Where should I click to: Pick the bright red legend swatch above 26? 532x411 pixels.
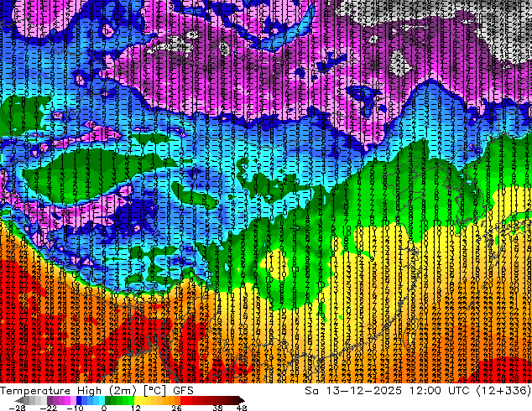[x=183, y=400]
